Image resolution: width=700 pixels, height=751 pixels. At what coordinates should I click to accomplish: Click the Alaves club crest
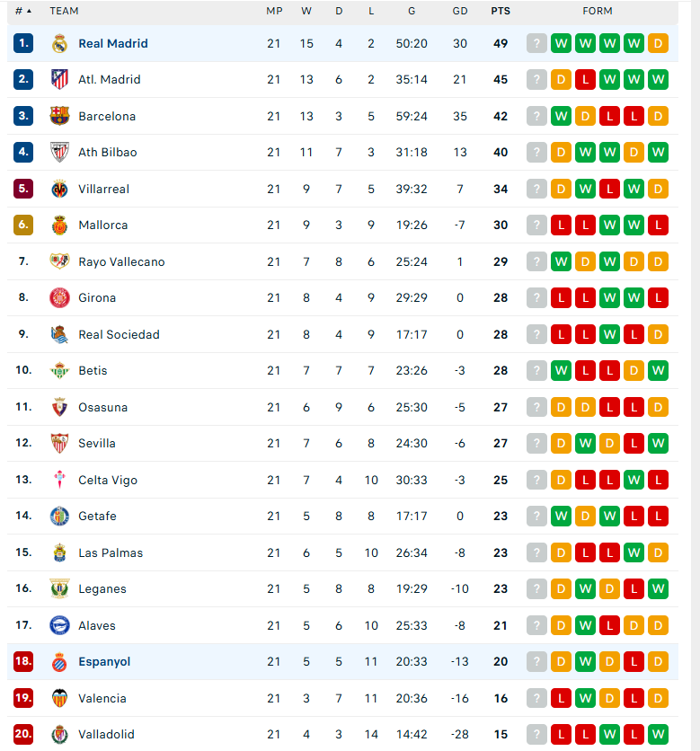tap(59, 625)
